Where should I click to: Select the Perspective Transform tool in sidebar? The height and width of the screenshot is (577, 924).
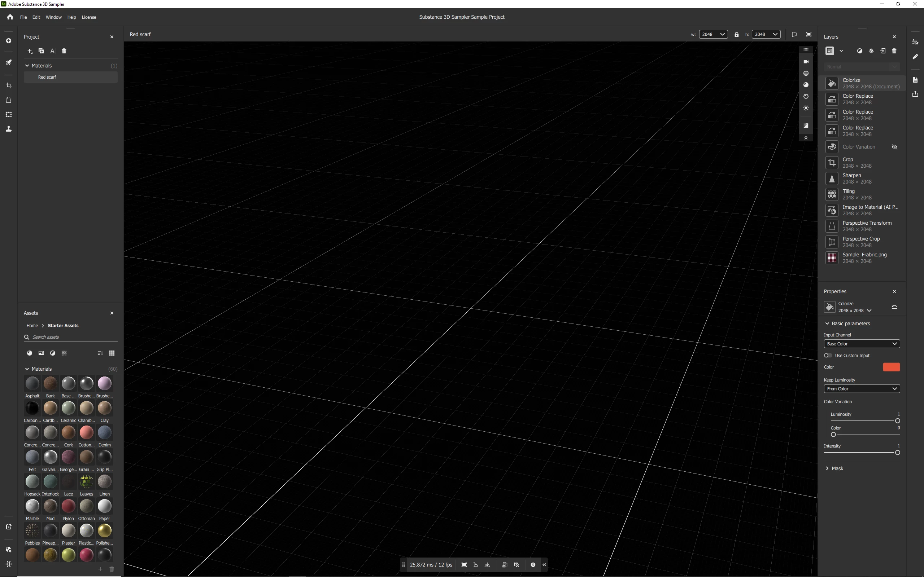click(x=9, y=100)
